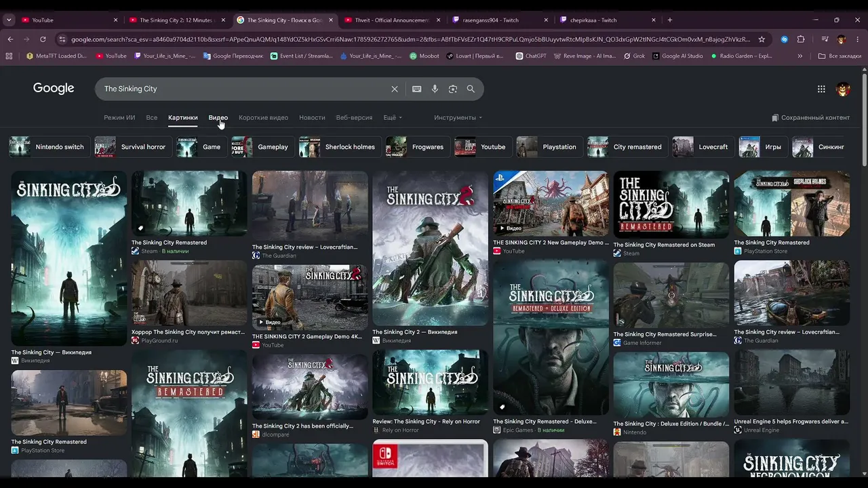Viewport: 868px width, 488px height.
Task: Open the Все закладки folder
Action: coord(840,56)
